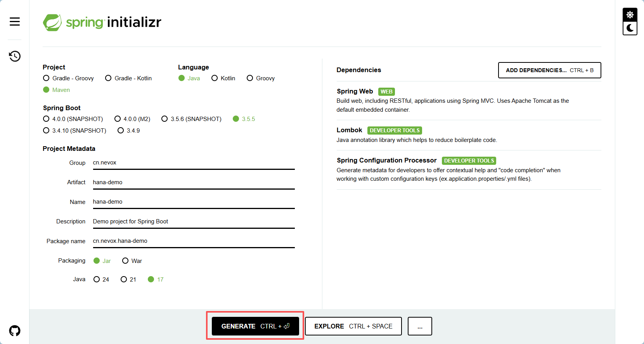
Task: Select the Lombok dependency
Action: click(469, 135)
